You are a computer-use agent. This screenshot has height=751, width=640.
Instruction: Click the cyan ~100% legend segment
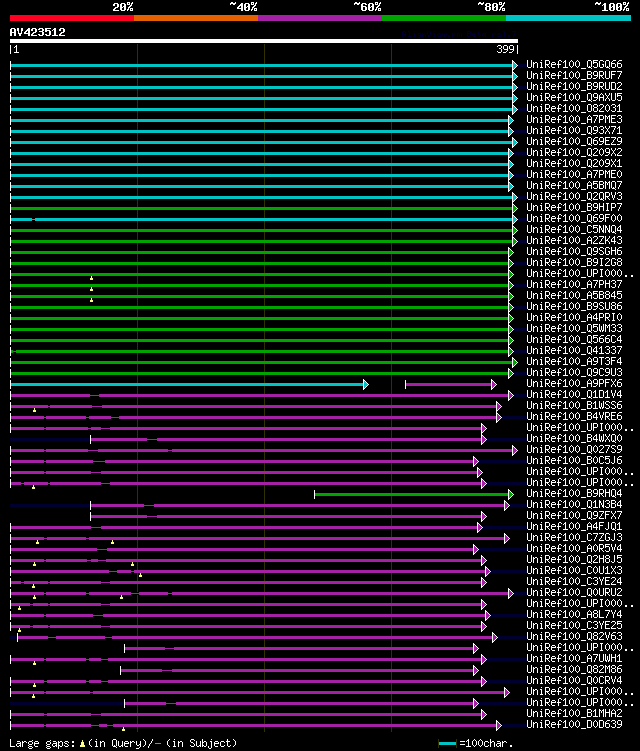(x=568, y=18)
